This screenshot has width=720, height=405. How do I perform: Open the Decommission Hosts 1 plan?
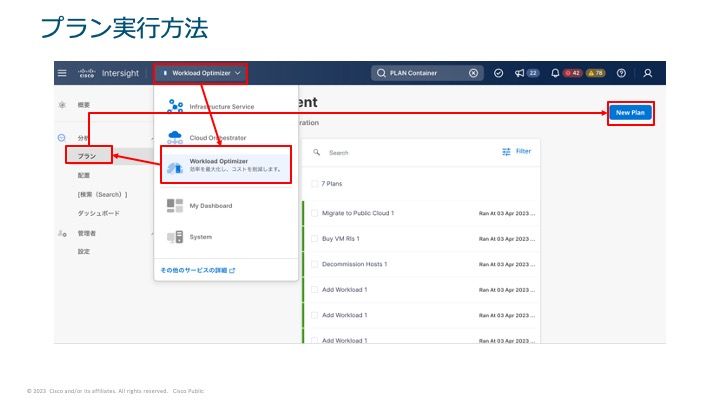coord(354,264)
